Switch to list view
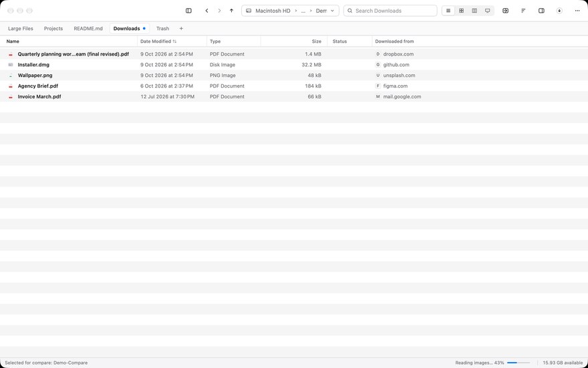The width and height of the screenshot is (588, 368). pyautogui.click(x=448, y=11)
